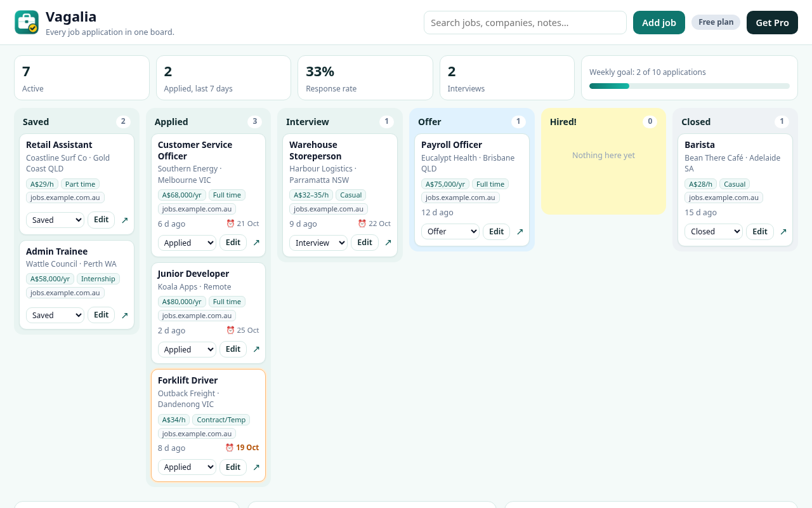Open external link for Forklift Driver card

pos(256,467)
